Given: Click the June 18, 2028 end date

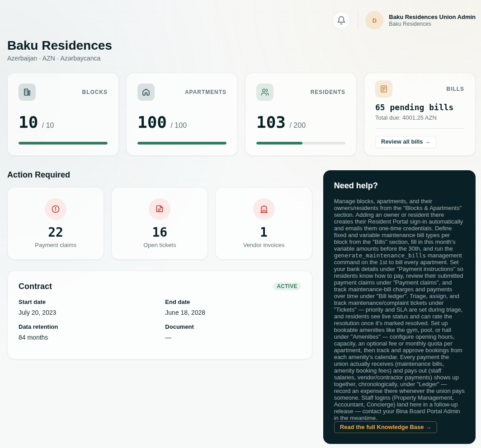Looking at the screenshot, I should 185,313.
